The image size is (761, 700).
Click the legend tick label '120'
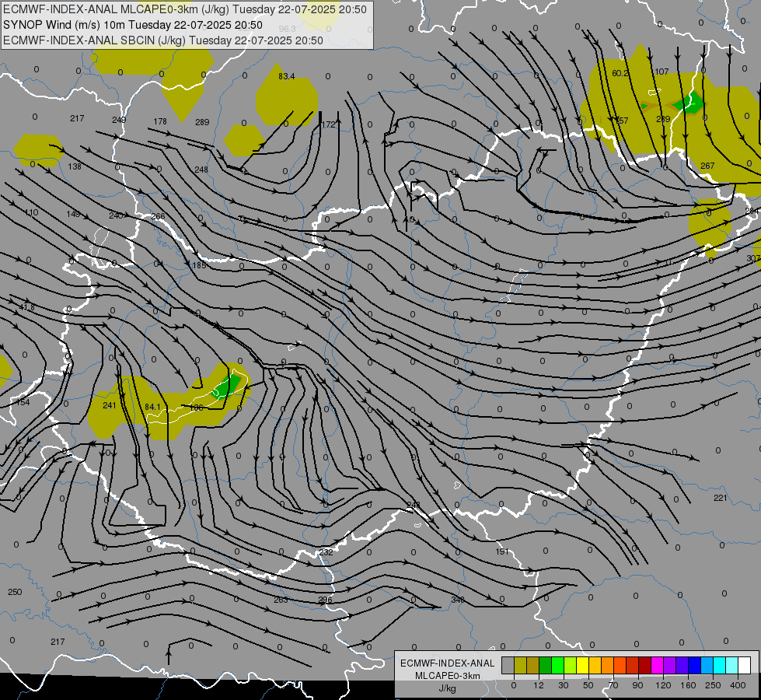point(664,685)
